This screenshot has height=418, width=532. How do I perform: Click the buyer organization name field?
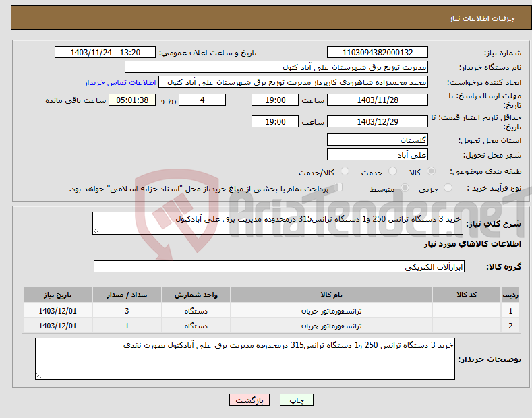[x=276, y=67]
